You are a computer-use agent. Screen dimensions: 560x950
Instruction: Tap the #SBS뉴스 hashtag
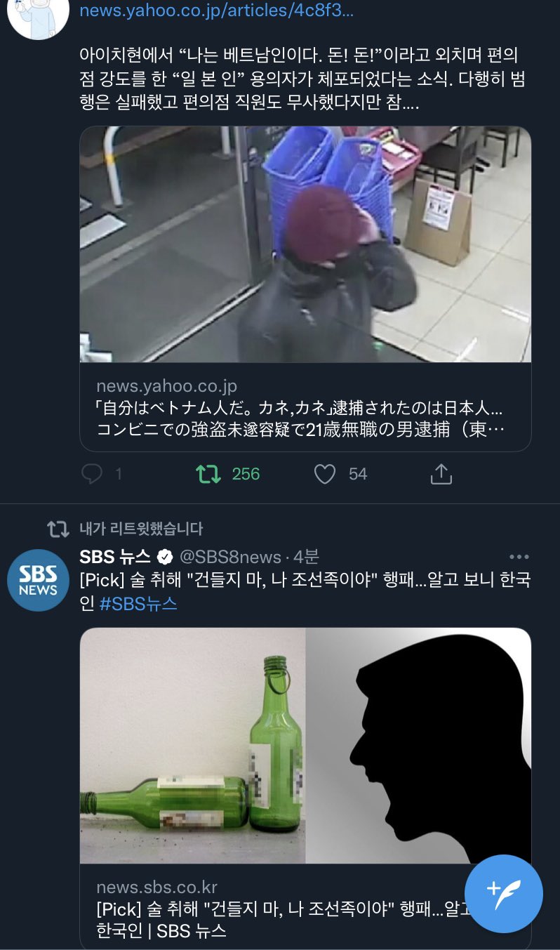[138, 604]
